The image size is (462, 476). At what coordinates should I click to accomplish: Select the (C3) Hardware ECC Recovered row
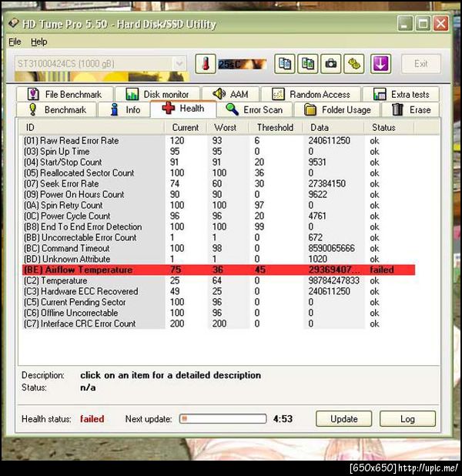[219, 291]
